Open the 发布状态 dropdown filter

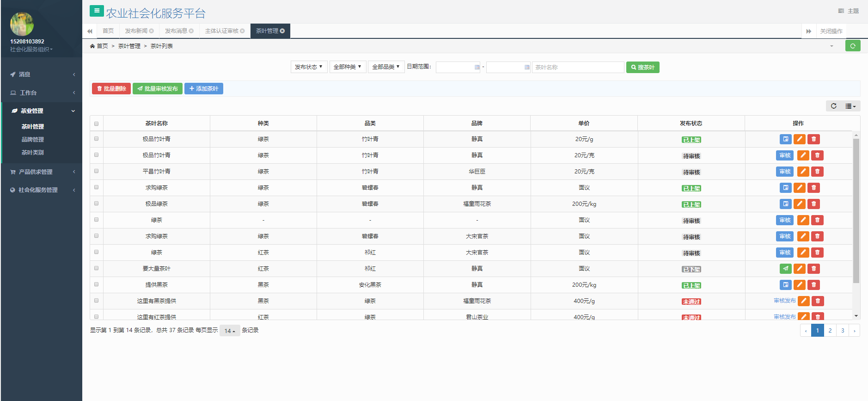pos(309,67)
